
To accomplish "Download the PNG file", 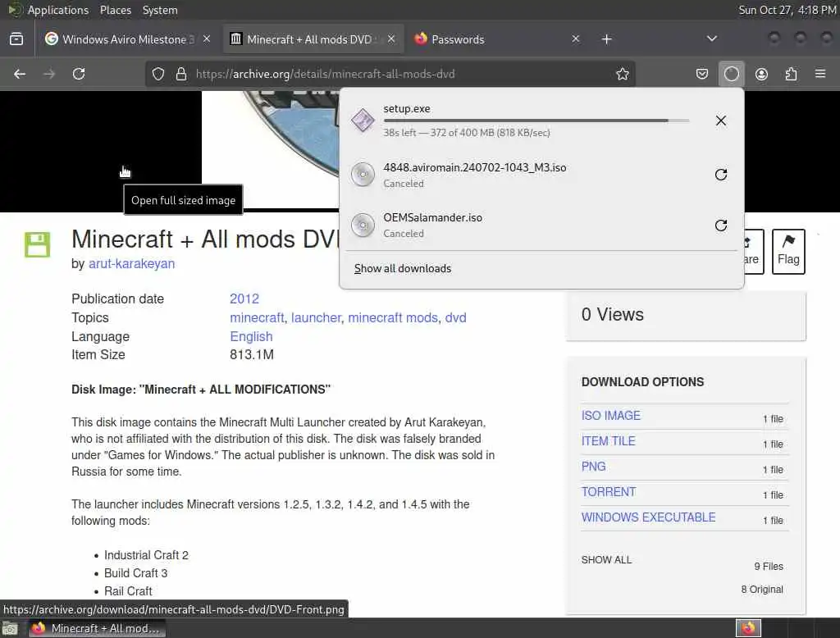I will click(593, 467).
